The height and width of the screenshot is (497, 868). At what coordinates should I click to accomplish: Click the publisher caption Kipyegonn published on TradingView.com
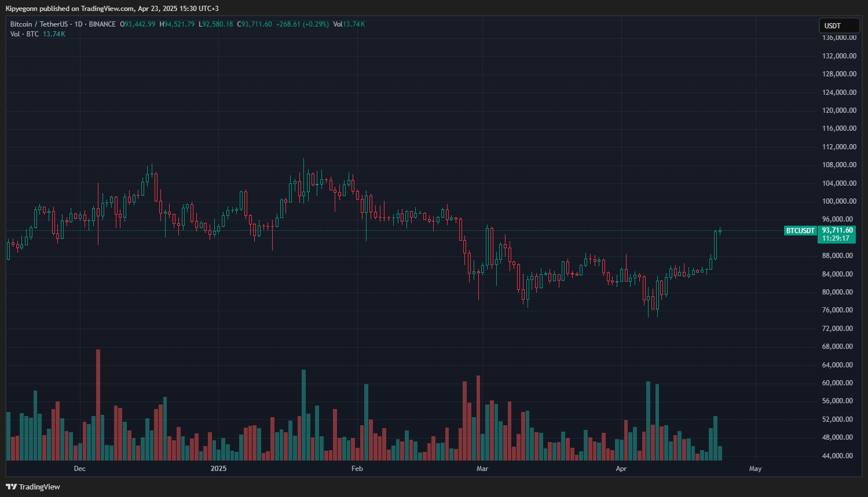70,9
